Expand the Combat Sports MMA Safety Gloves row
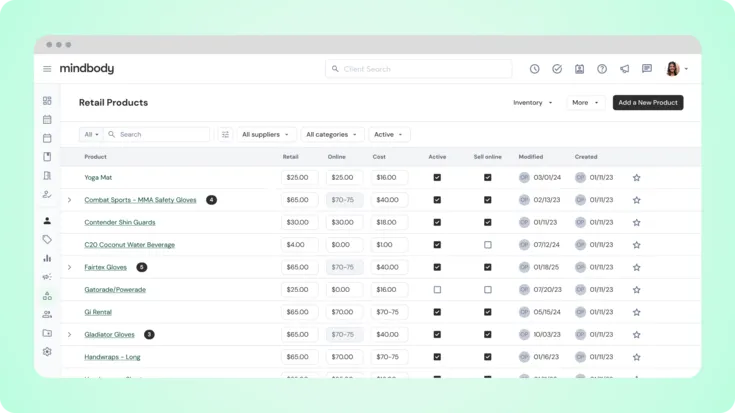Viewport: 735px width, 413px height. [69, 200]
